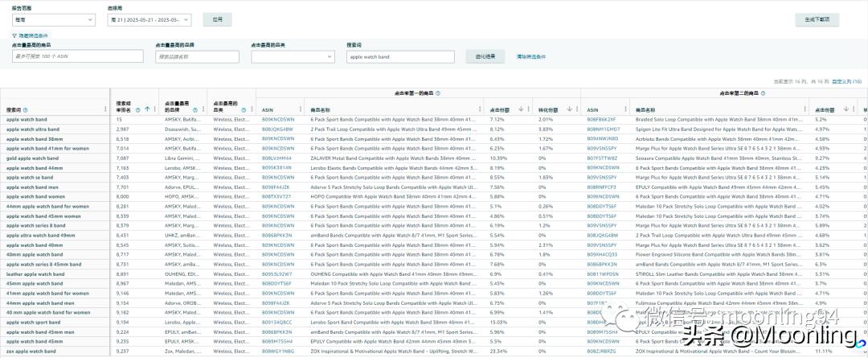This screenshot has width=868, height=358.
Task: Collapse filters via 隐藏筛选条件 toggle
Action: coord(30,36)
